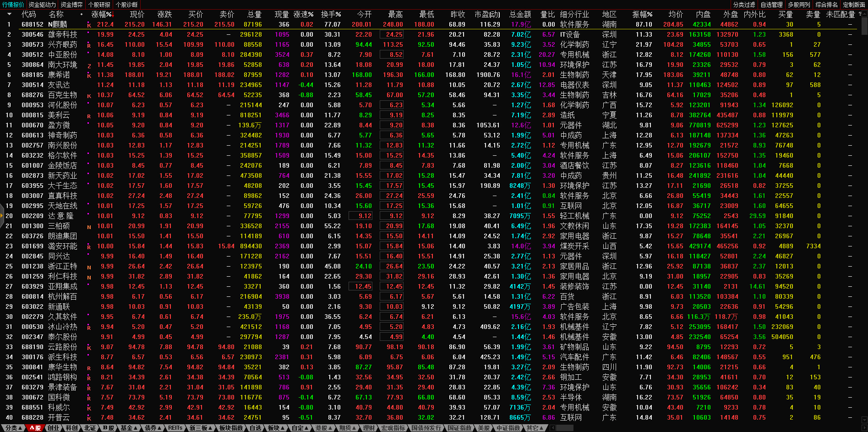The width and height of the screenshot is (868, 432).
Task: Click the help question mark by 未匹配量
Action: 859,14
